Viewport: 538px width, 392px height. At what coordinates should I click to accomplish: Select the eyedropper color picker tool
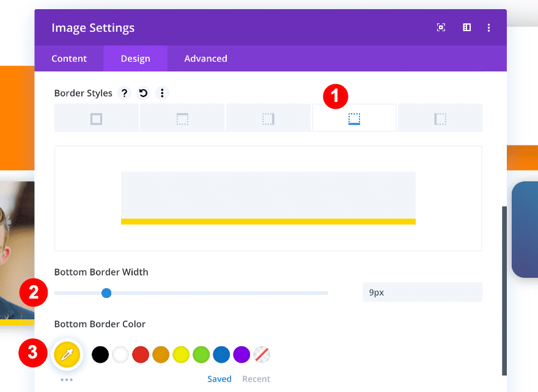67,354
